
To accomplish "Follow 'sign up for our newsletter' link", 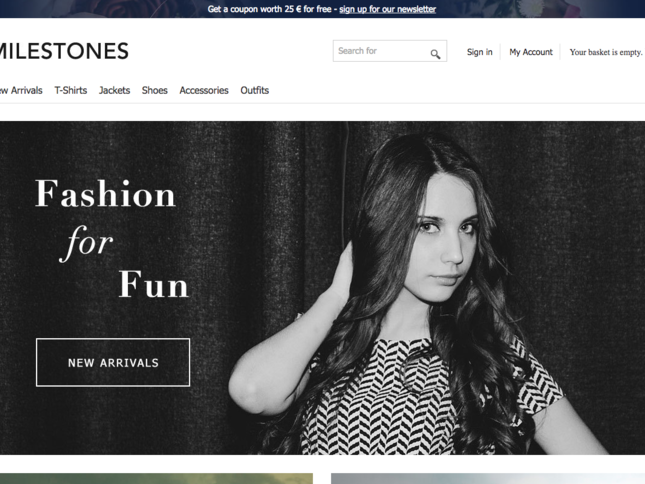I will pyautogui.click(x=387, y=9).
